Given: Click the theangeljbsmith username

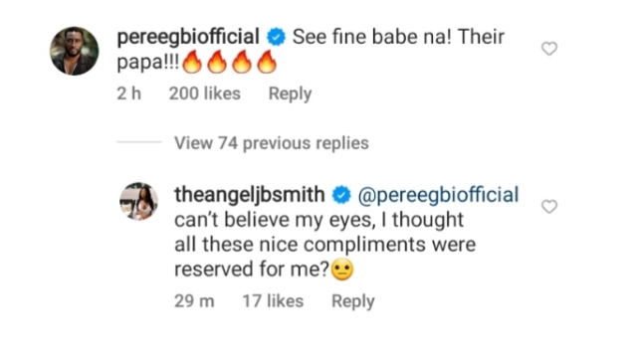Looking at the screenshot, I should point(250,195).
